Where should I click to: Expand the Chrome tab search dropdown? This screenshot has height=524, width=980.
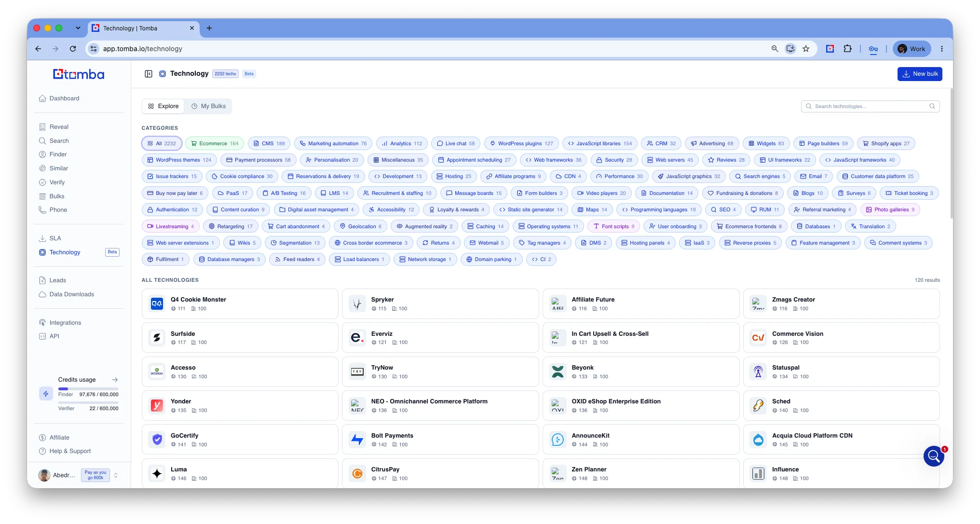[x=78, y=28]
